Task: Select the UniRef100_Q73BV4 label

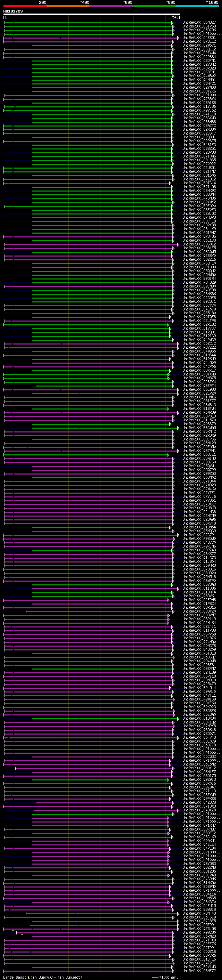Action: (x=199, y=99)
